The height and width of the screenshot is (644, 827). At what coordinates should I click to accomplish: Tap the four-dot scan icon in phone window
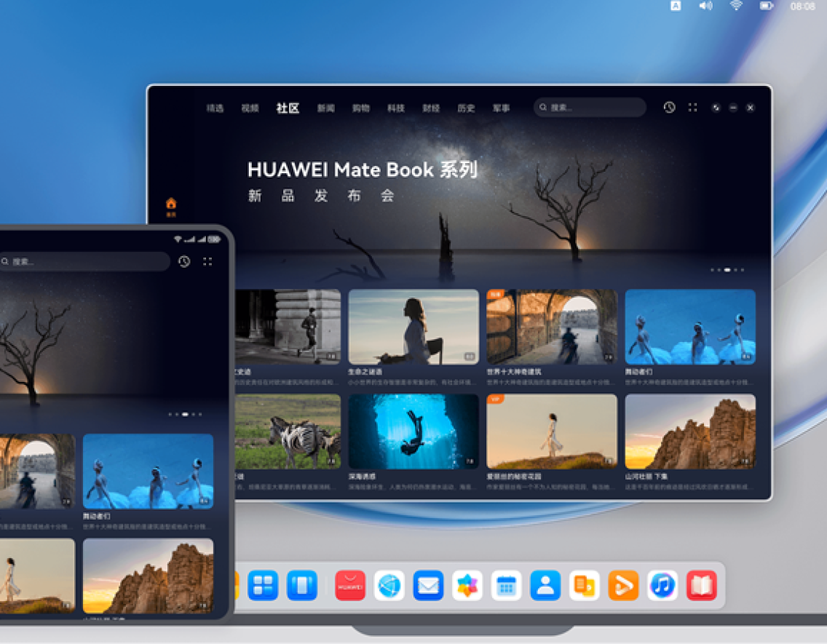[x=207, y=261]
